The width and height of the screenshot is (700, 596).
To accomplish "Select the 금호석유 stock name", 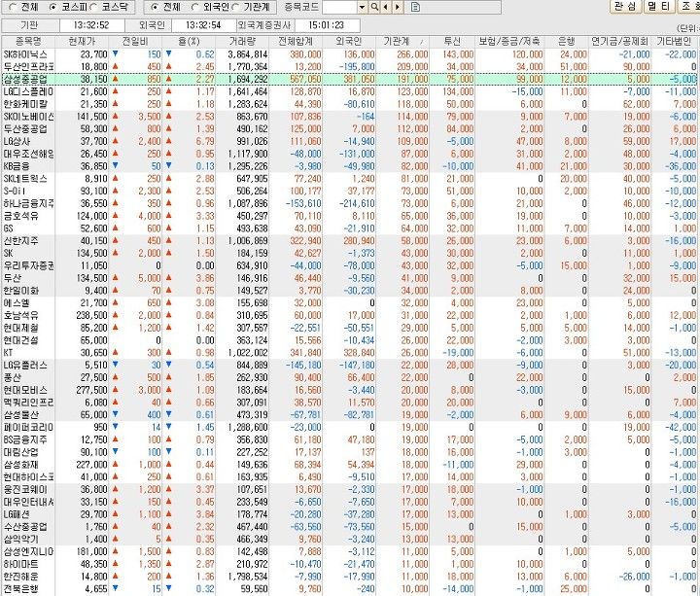I will [20, 217].
